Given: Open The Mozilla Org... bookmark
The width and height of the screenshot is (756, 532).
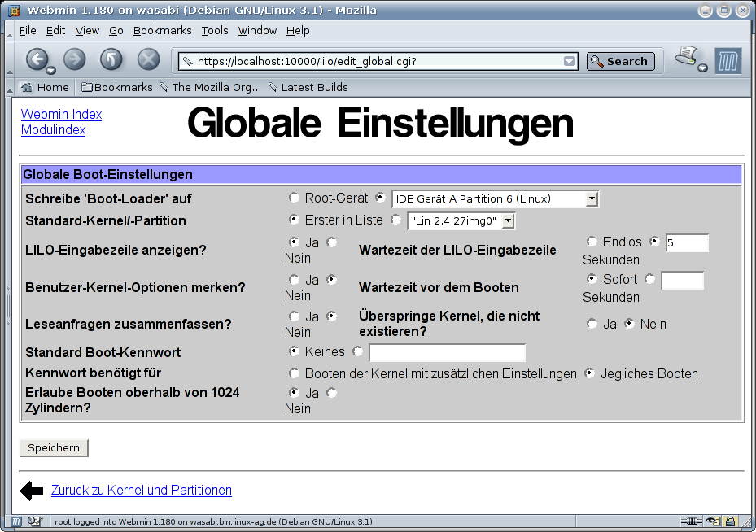Looking at the screenshot, I should (211, 87).
